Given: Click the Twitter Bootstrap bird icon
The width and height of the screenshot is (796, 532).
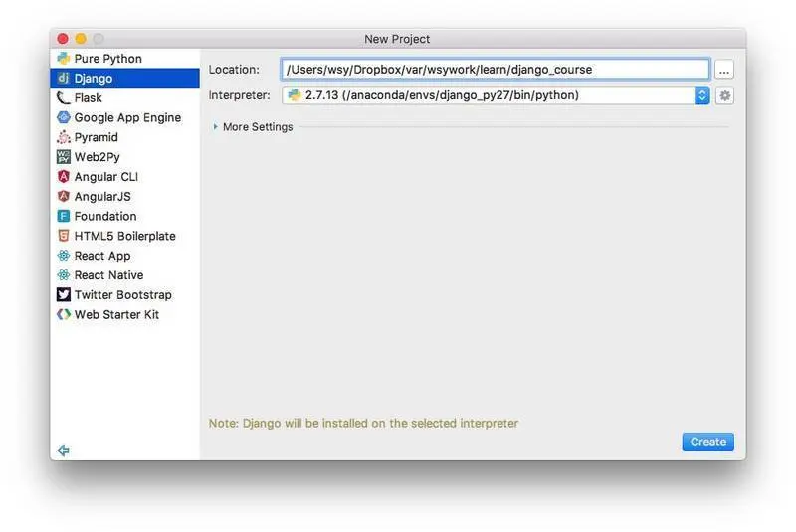Looking at the screenshot, I should [64, 294].
